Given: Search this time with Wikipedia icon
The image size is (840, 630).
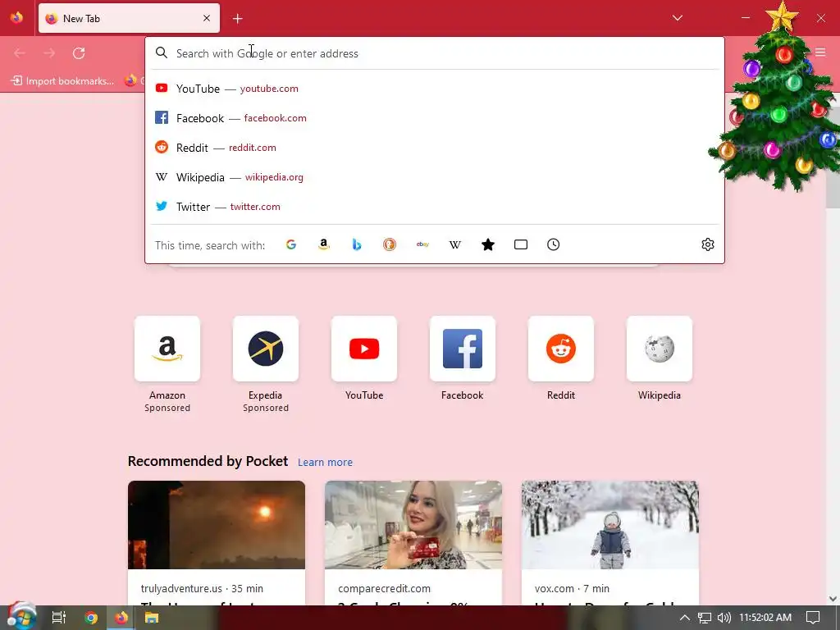Looking at the screenshot, I should point(454,244).
